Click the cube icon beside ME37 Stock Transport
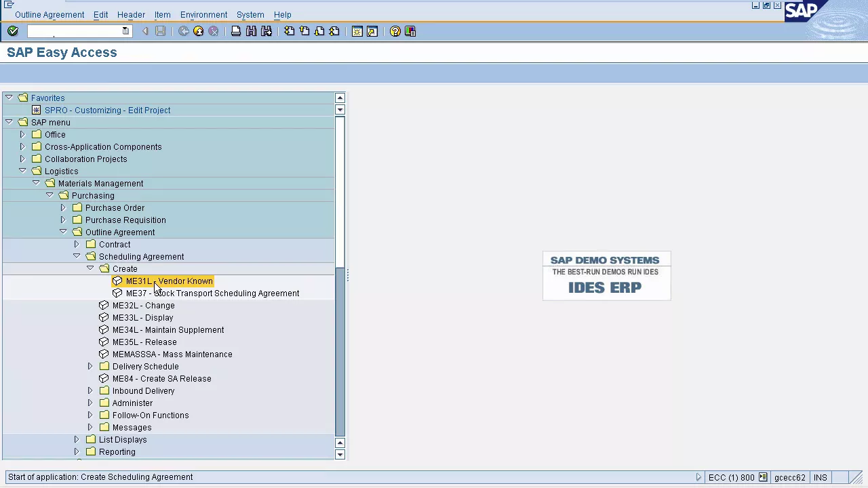The height and width of the screenshot is (488, 868). coord(117,293)
